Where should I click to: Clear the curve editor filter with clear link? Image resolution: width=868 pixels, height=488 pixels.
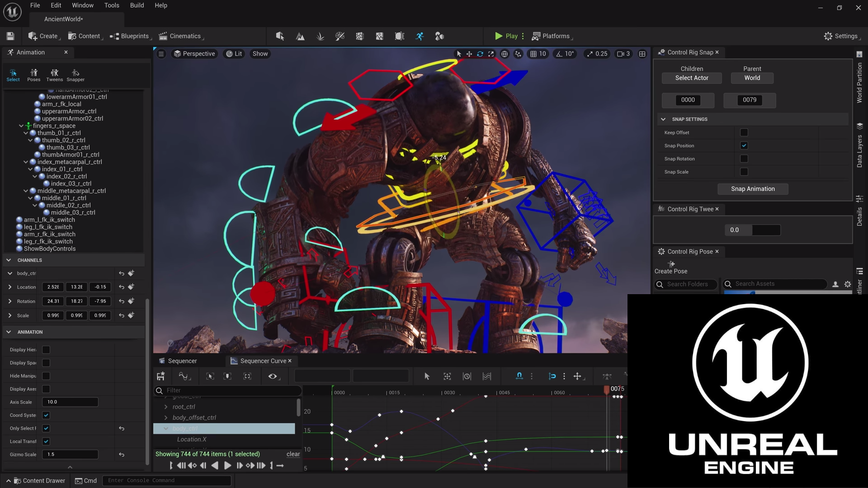(293, 454)
